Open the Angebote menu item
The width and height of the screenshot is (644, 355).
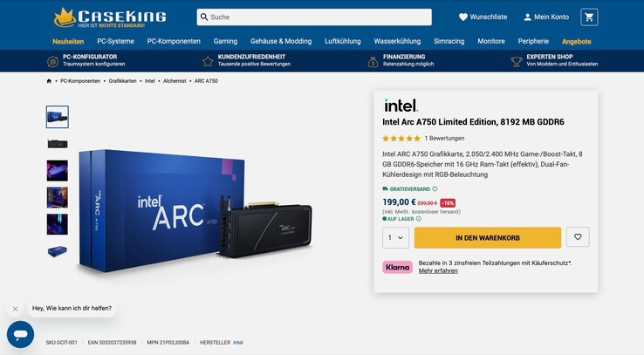tap(576, 41)
